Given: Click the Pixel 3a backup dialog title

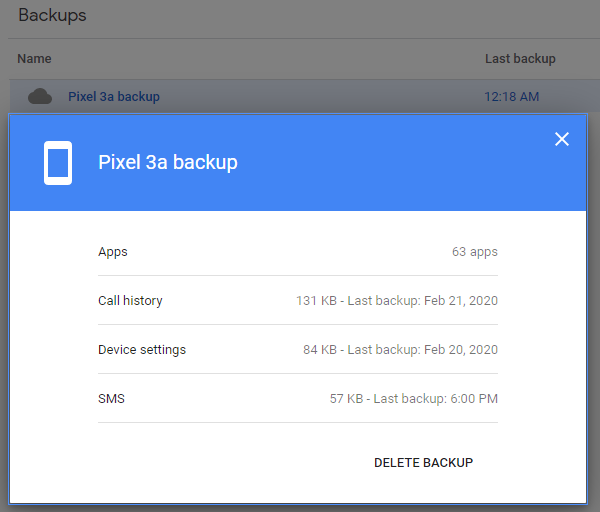Looking at the screenshot, I should click(x=168, y=162).
